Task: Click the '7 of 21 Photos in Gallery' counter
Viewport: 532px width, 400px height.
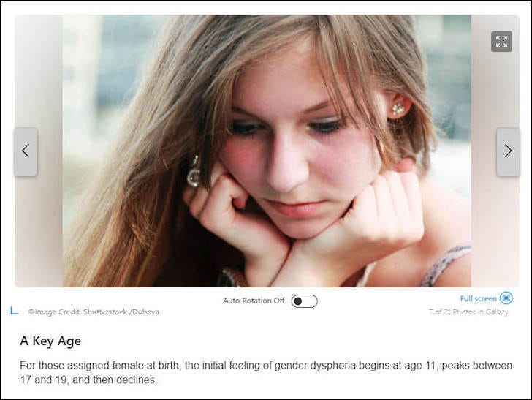Action: pyautogui.click(x=469, y=312)
